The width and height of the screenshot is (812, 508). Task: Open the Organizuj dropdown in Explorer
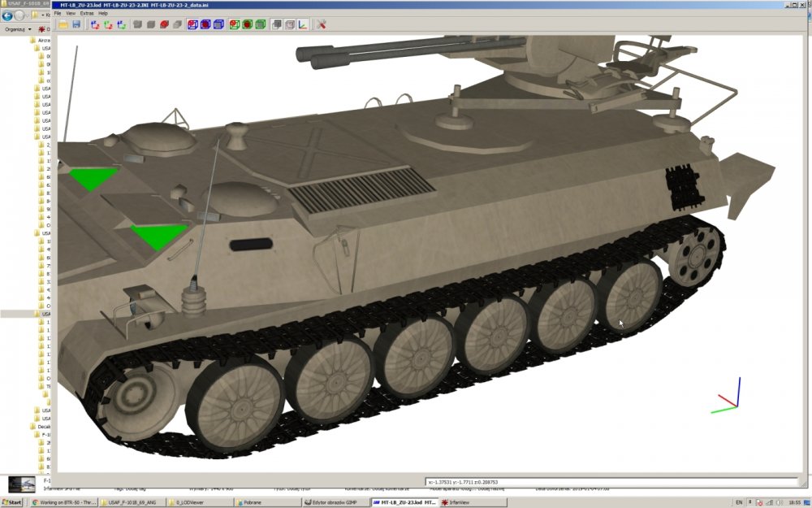tap(18, 29)
